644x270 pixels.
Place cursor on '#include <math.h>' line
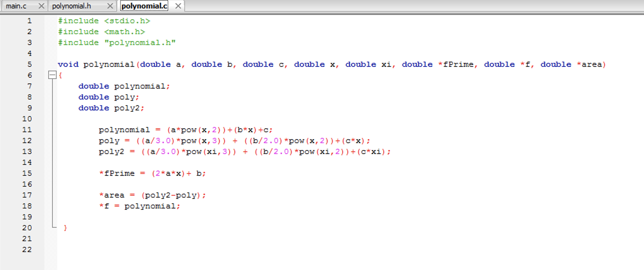point(101,32)
